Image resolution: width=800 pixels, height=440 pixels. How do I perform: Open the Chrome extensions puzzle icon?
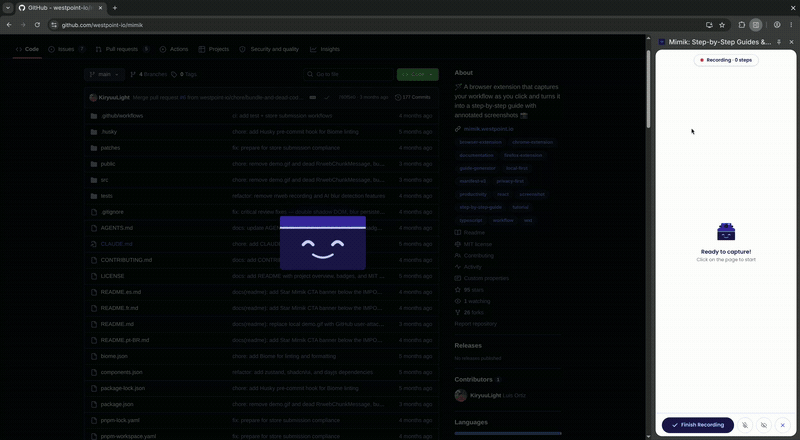tap(742, 25)
